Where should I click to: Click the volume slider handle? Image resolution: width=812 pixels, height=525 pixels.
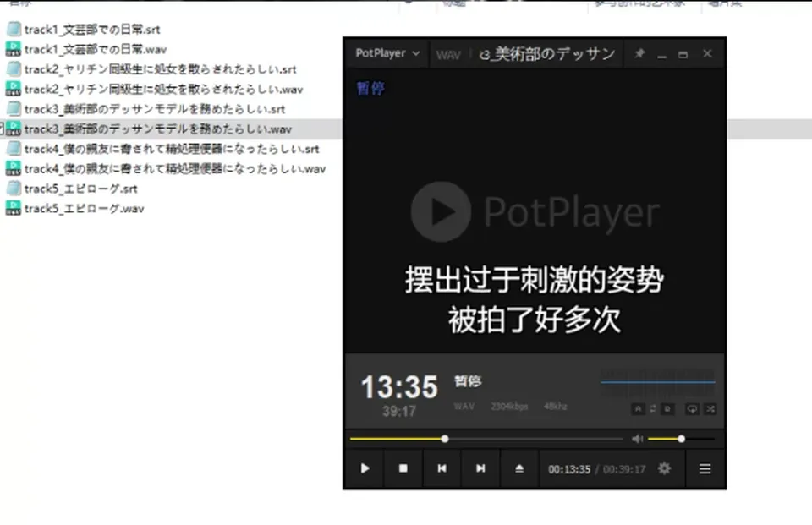coord(682,439)
